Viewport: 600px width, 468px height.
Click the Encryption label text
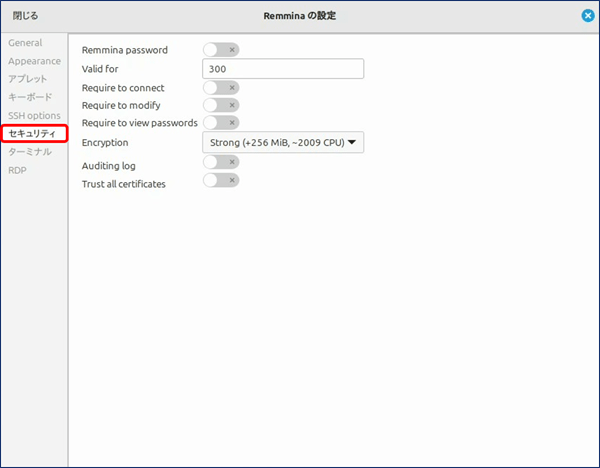click(x=105, y=143)
